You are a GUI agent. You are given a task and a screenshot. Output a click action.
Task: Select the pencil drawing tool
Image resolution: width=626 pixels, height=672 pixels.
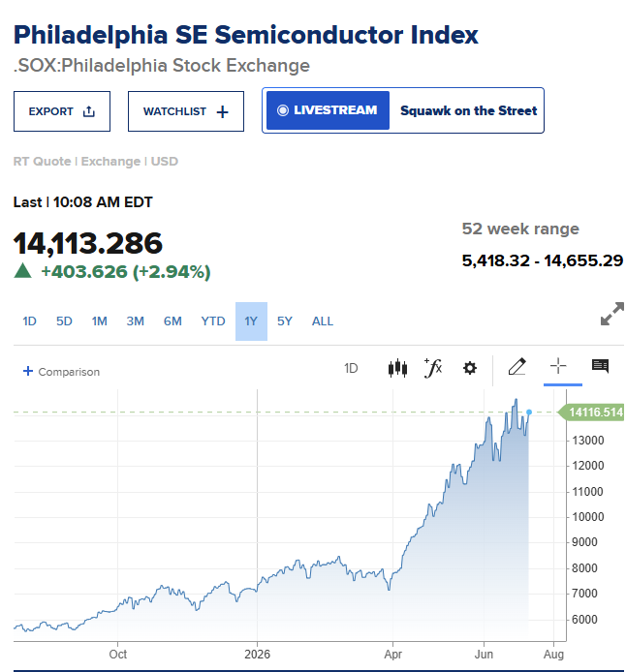coord(517,367)
